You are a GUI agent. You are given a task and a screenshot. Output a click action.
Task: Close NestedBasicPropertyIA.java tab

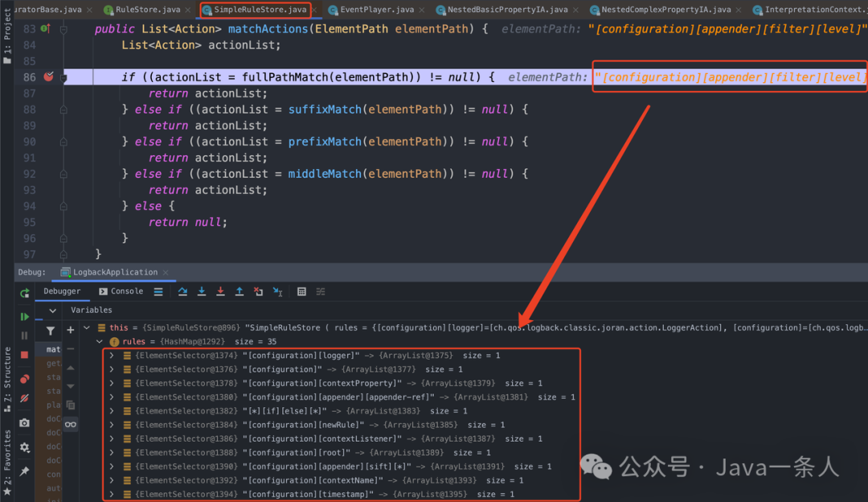coord(575,10)
